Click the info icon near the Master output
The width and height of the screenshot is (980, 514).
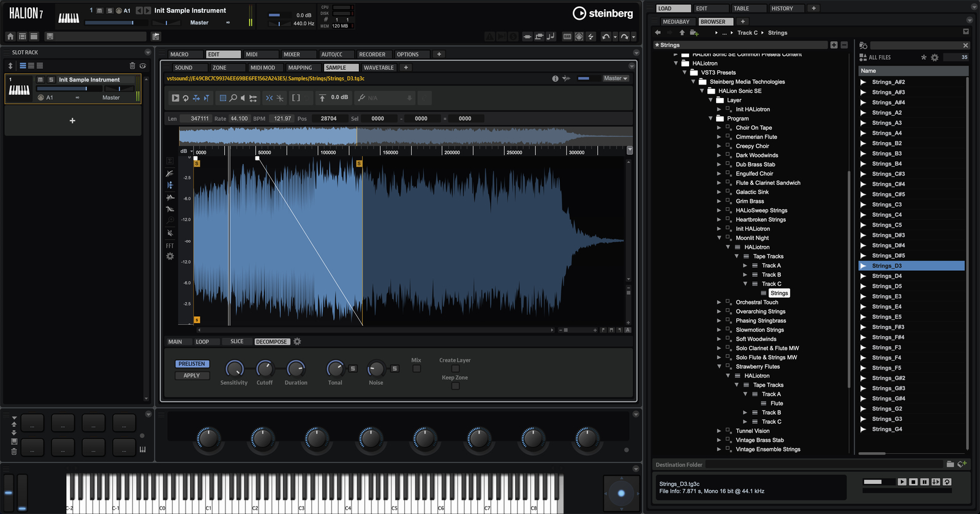tap(555, 78)
